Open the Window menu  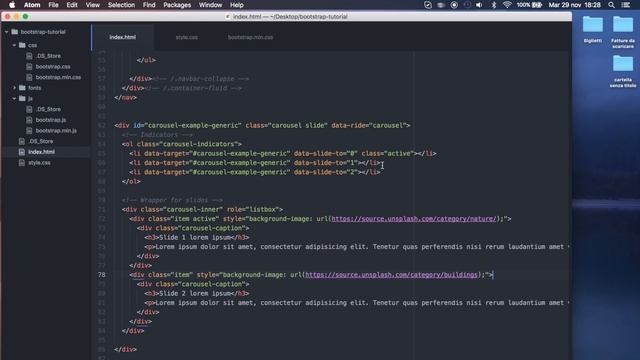click(x=210, y=5)
